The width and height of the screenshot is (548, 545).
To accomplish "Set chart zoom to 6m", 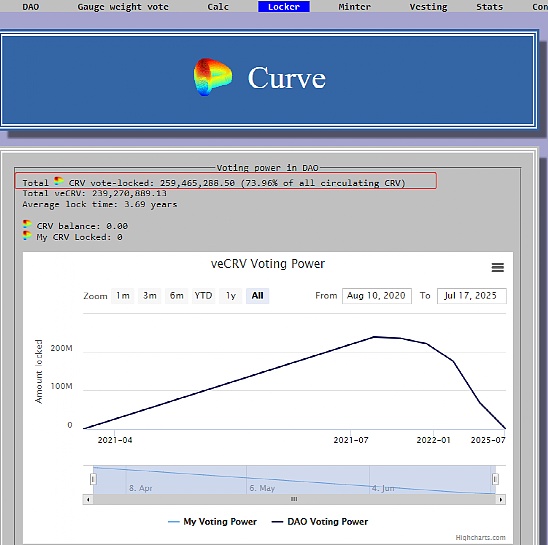I will [176, 296].
